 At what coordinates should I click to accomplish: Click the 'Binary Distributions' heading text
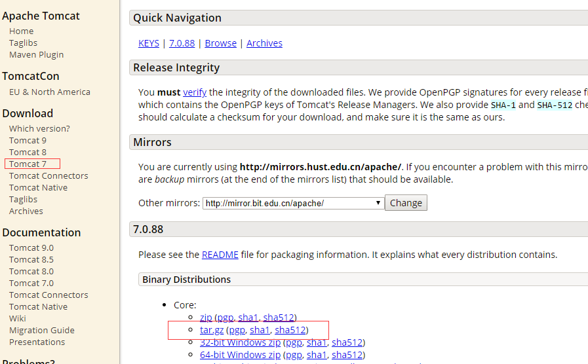click(186, 280)
